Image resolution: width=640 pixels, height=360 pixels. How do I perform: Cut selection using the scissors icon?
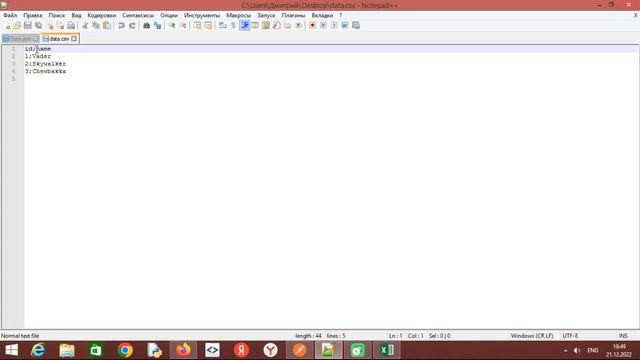click(x=85, y=26)
